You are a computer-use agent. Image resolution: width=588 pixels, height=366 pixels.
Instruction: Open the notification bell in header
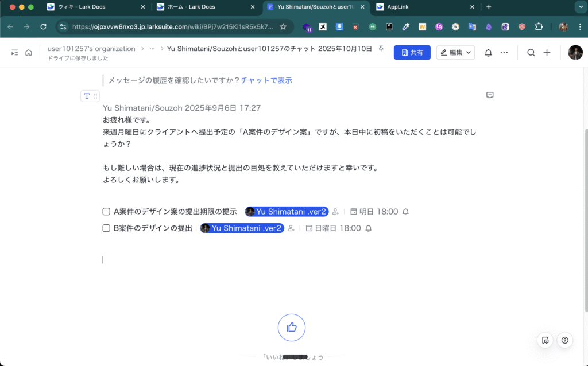click(x=488, y=53)
